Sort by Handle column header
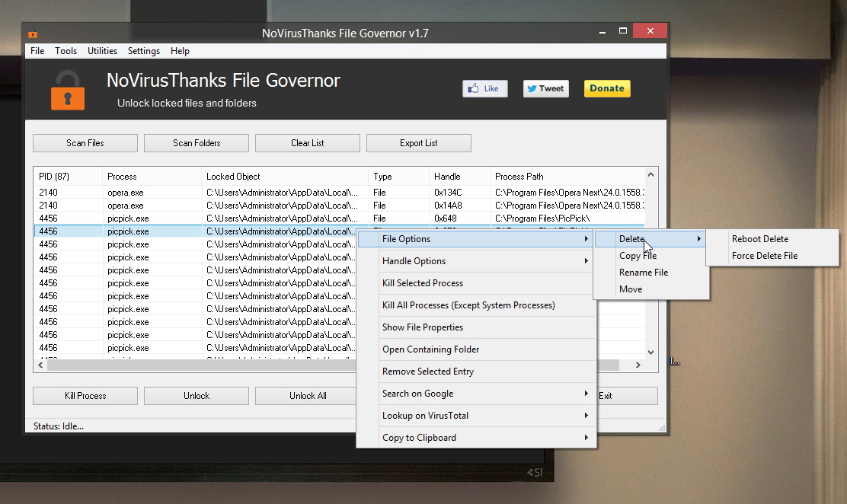Image resolution: width=847 pixels, height=504 pixels. [x=460, y=177]
